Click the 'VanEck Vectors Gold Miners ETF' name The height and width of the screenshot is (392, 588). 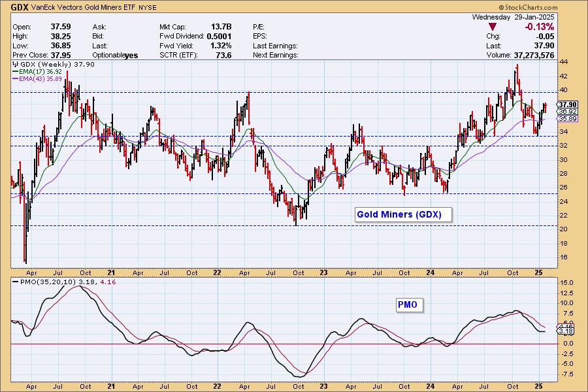pos(84,7)
